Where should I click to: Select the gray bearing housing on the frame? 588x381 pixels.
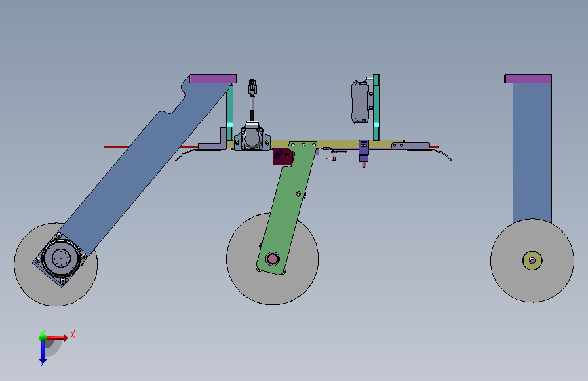point(252,137)
